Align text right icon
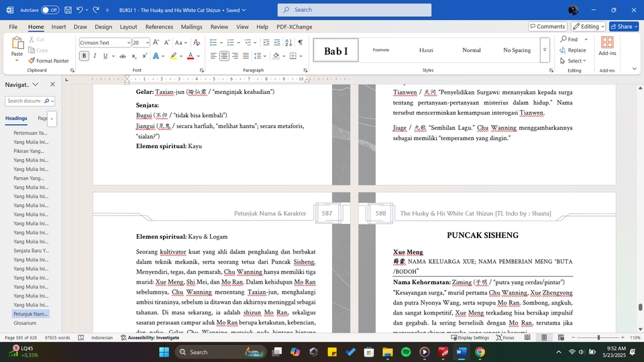 pyautogui.click(x=235, y=56)
